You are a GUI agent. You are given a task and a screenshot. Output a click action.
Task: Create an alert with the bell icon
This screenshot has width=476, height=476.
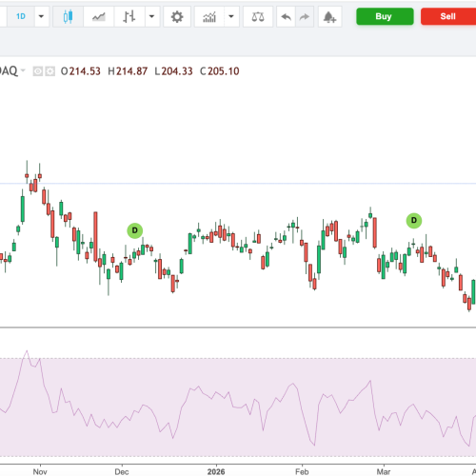tap(329, 16)
